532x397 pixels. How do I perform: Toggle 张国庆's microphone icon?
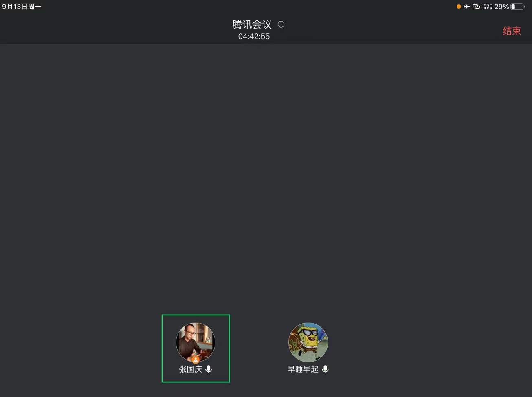pos(209,369)
